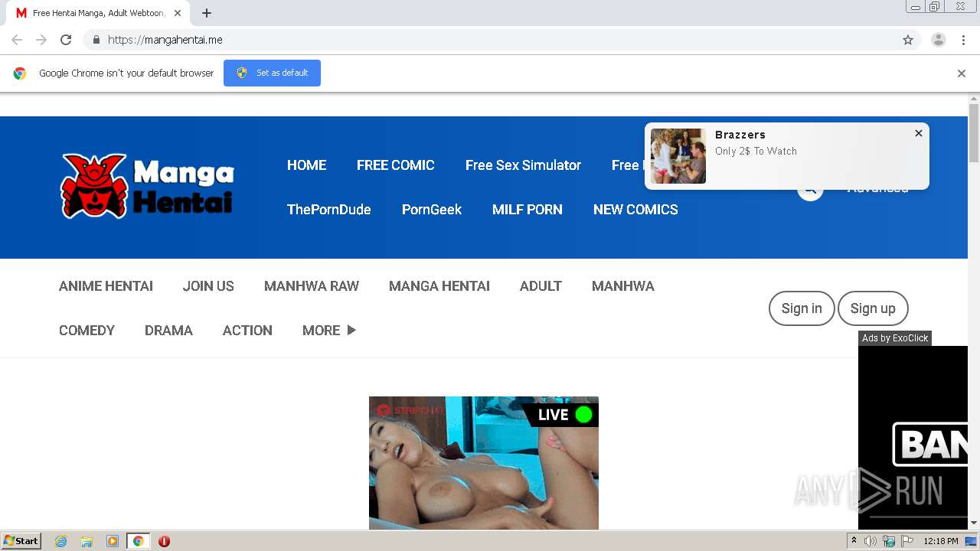Select the active browser tab
Viewport: 980px width, 551px height.
[x=98, y=13]
